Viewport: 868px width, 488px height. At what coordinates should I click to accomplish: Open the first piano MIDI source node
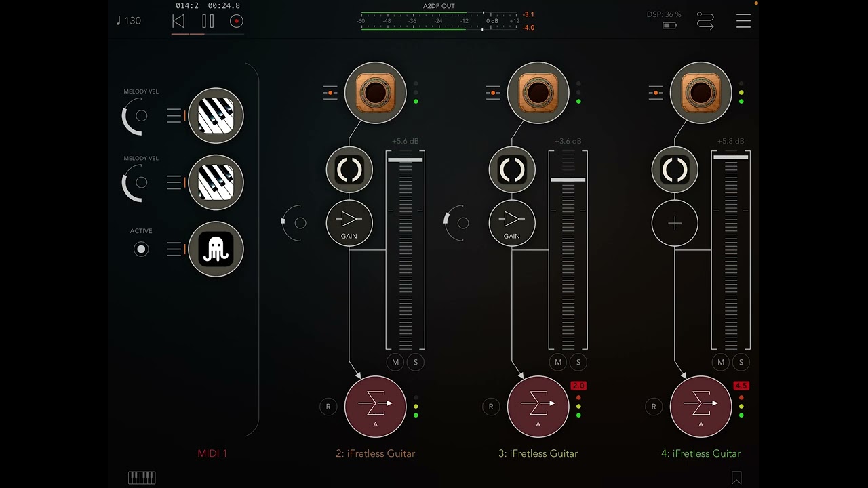216,115
